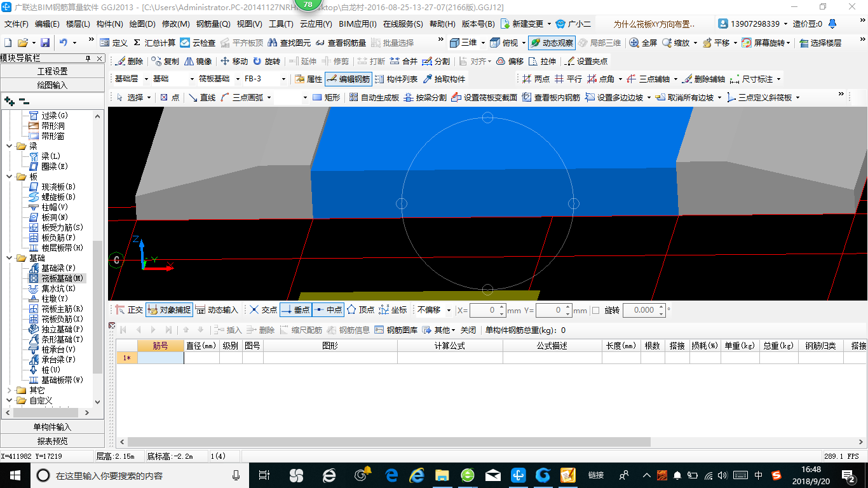The width and height of the screenshot is (868, 488).
Task: Open 属性 (Properties) panel
Action: click(309, 79)
